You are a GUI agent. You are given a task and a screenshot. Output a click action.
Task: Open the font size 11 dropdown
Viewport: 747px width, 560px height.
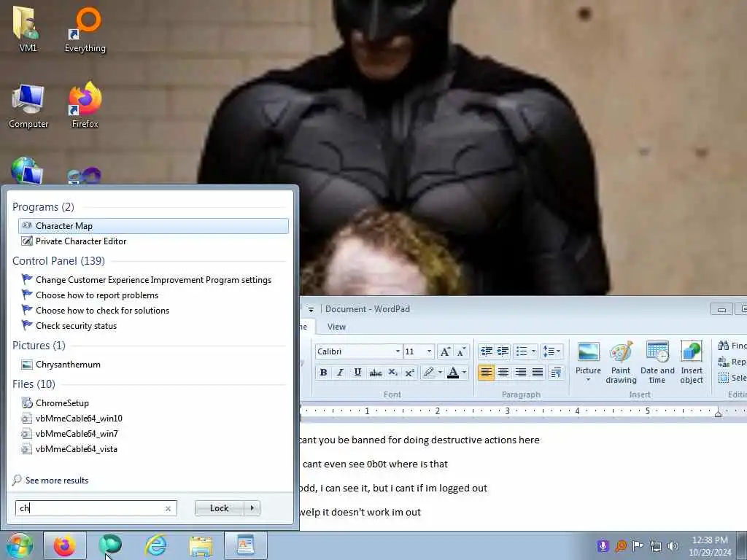(429, 351)
